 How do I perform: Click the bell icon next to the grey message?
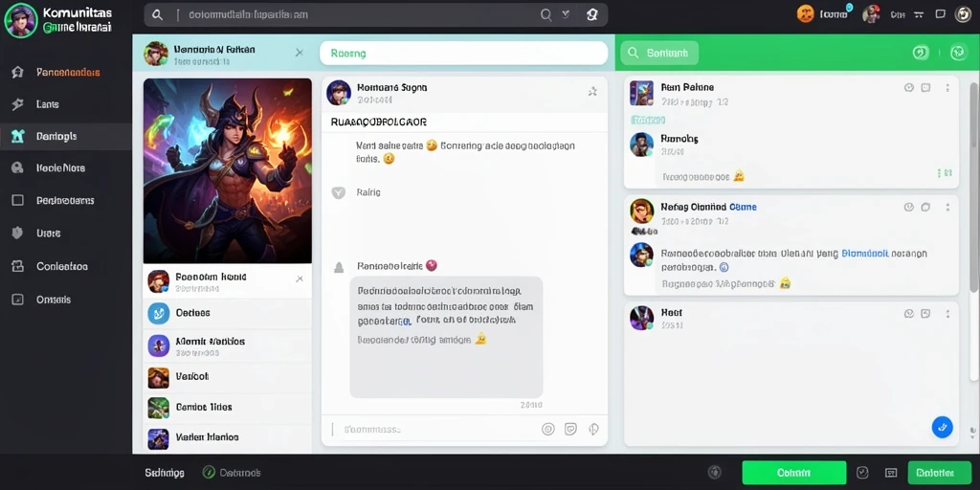(x=339, y=268)
